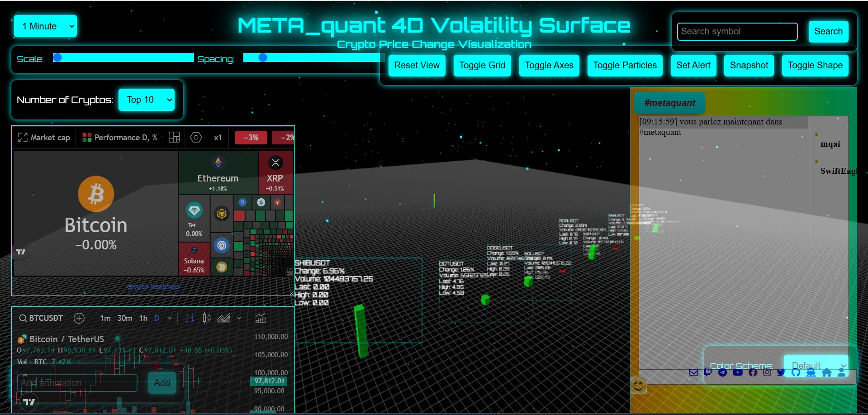Viewport: 868px width, 415px height.
Task: Click the Solana tile in heatmap
Action: point(194,259)
